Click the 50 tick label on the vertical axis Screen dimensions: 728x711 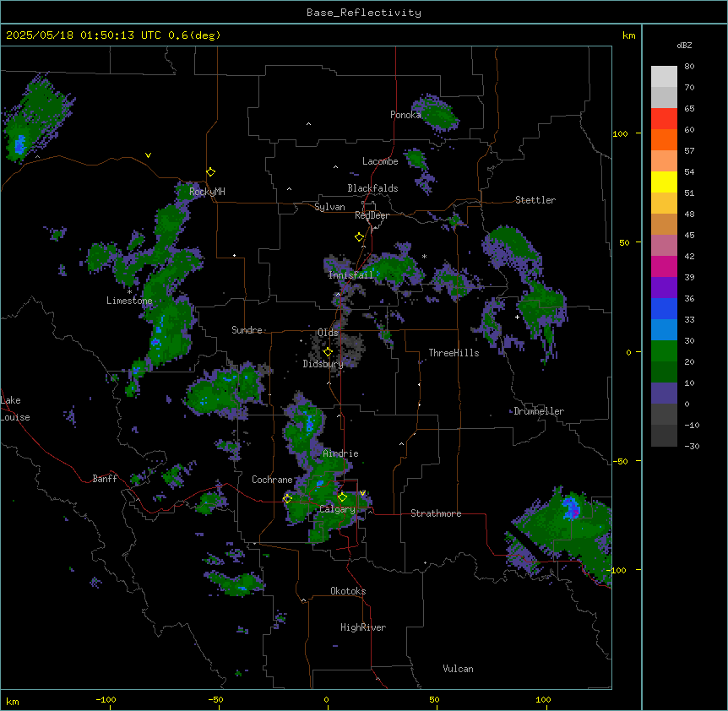coord(624,242)
